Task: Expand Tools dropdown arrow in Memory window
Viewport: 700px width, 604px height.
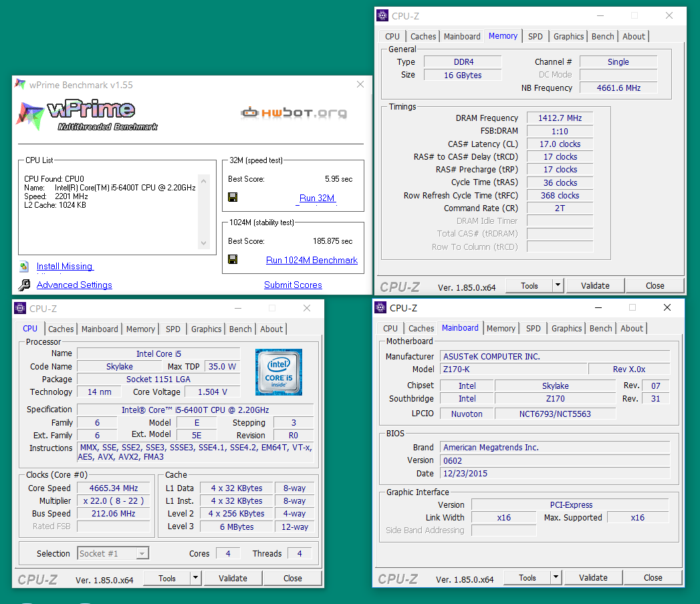Action: [x=558, y=286]
